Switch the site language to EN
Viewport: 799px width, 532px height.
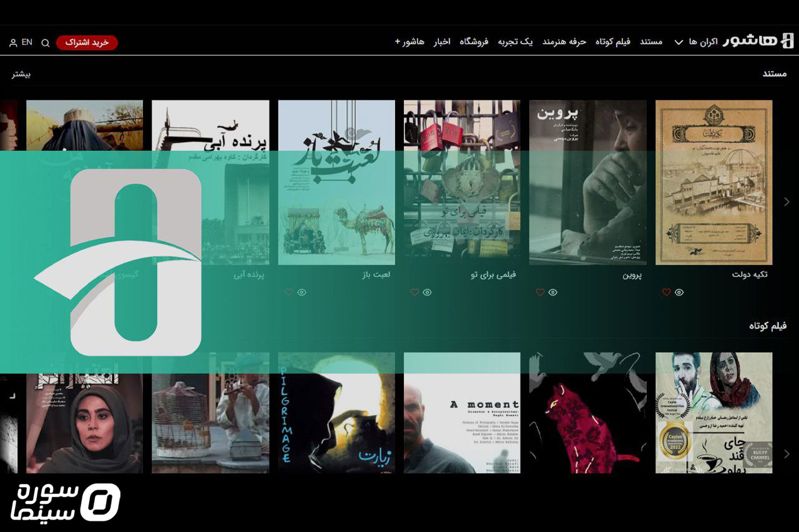pos(27,42)
